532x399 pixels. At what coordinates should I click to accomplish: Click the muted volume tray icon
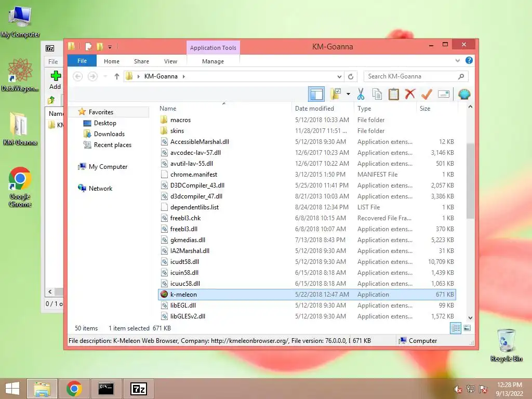458,389
